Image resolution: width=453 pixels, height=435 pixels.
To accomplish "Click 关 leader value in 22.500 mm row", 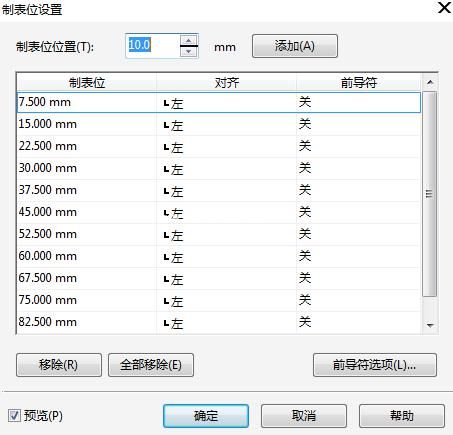I will (305, 146).
